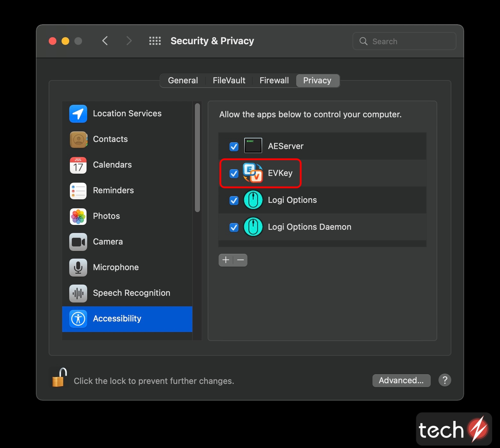Screen dimensions: 500x448
Task: Open the Firewall tab
Action: [x=274, y=80]
